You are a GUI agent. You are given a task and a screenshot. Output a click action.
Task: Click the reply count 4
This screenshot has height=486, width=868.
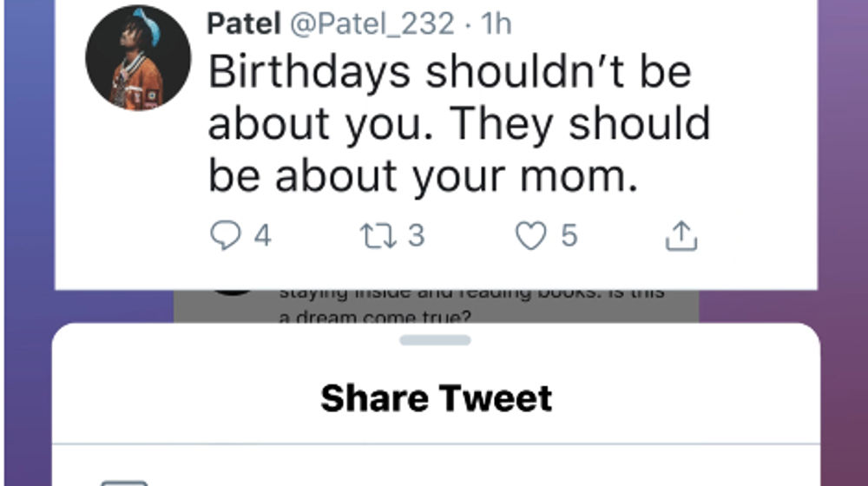261,236
